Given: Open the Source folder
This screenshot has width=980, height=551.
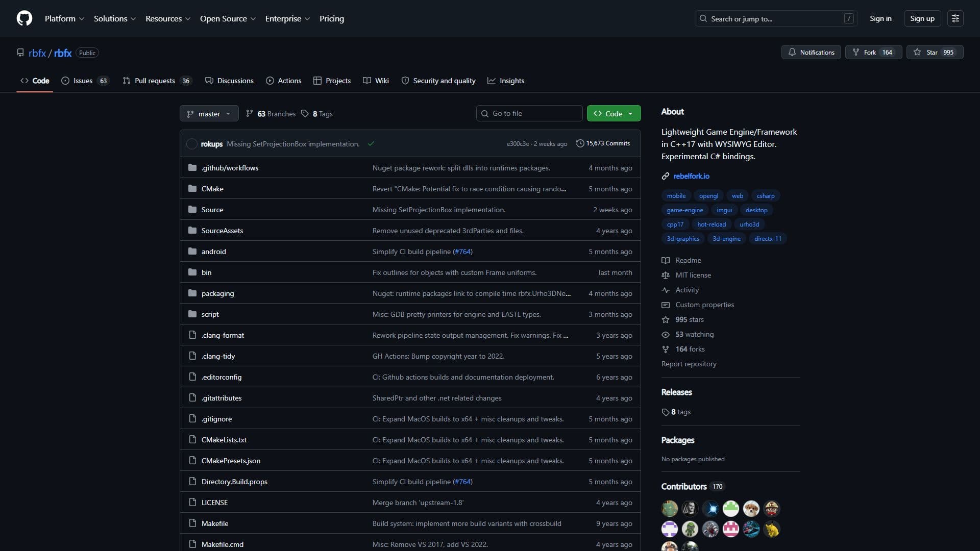Looking at the screenshot, I should [x=212, y=210].
